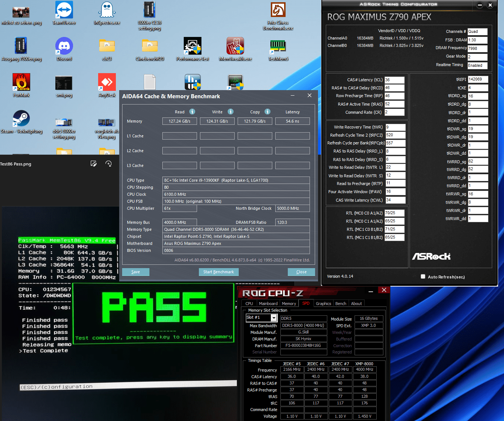Screen dimensions: 504x421
Task: Click the Command Rate (CR) field
Action: (394, 112)
